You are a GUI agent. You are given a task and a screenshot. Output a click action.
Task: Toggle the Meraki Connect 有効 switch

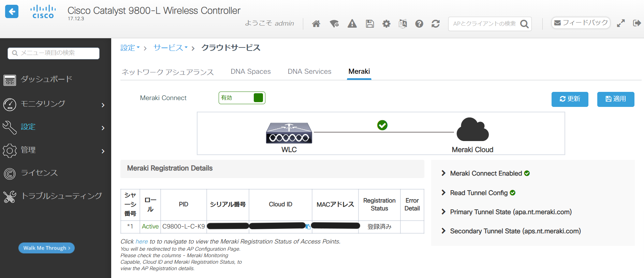pos(242,98)
